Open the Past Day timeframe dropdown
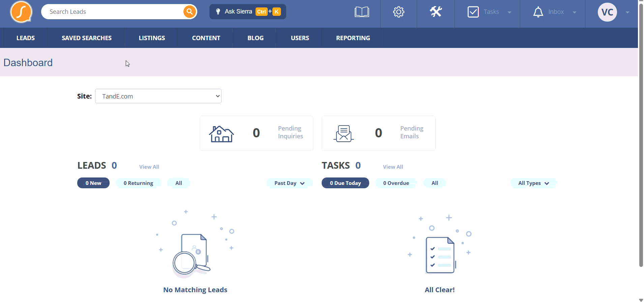 (290, 183)
